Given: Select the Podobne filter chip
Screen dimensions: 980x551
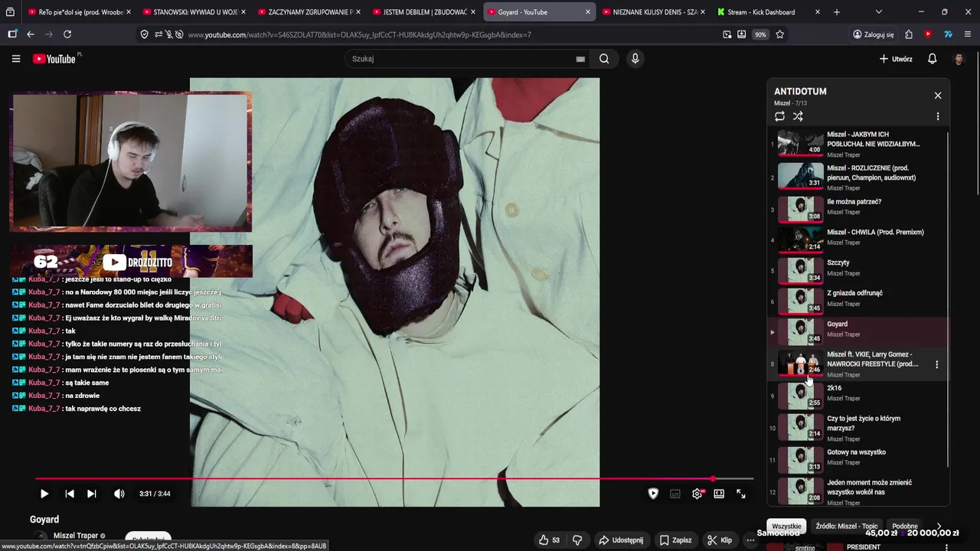Looking at the screenshot, I should (904, 527).
